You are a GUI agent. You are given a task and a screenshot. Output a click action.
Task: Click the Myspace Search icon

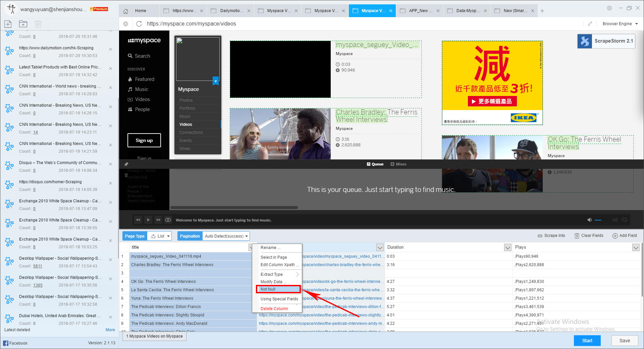(130, 56)
